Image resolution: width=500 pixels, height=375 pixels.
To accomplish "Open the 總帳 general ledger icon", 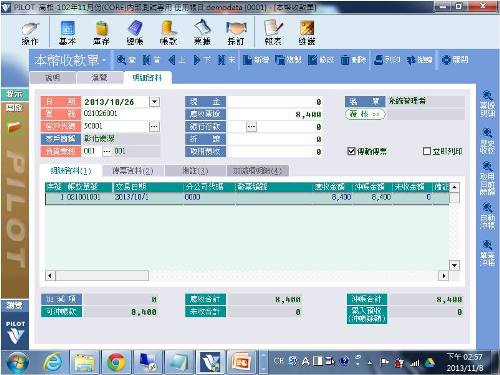I will [135, 33].
